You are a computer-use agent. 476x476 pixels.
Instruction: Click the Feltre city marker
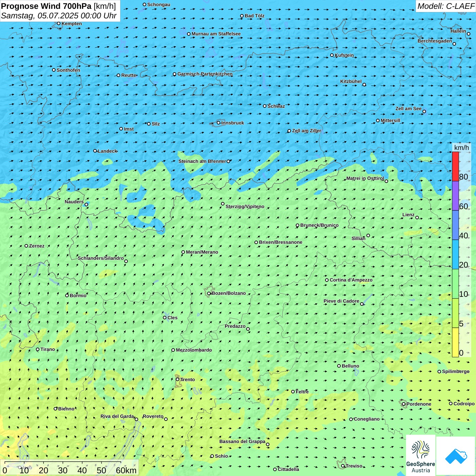click(x=293, y=392)
